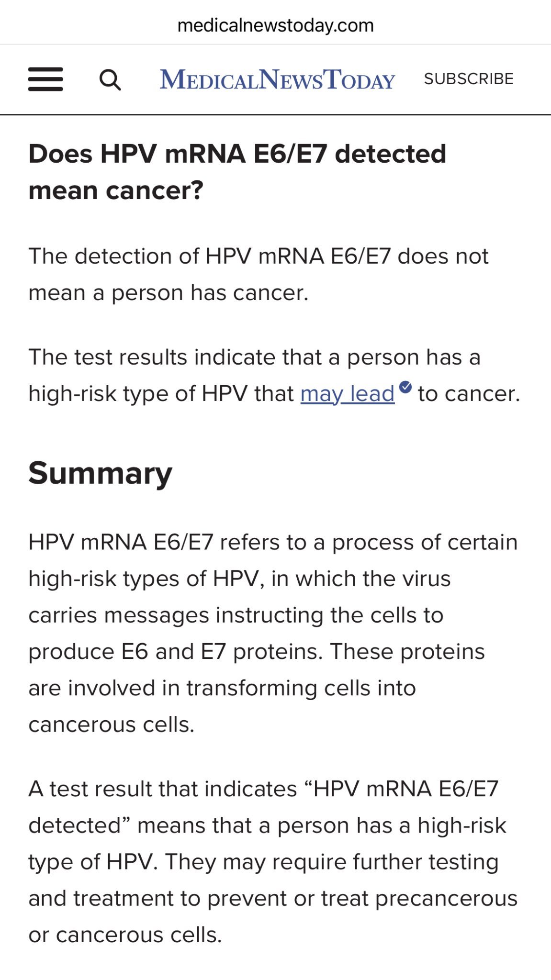551x980 pixels.
Task: Tap the medicalnewstoday.com address bar
Action: click(x=275, y=25)
